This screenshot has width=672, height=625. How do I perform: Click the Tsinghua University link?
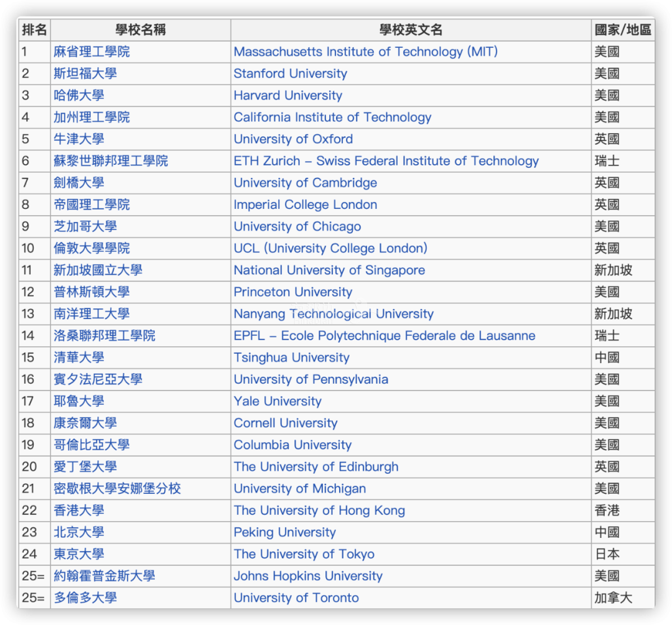coord(291,358)
